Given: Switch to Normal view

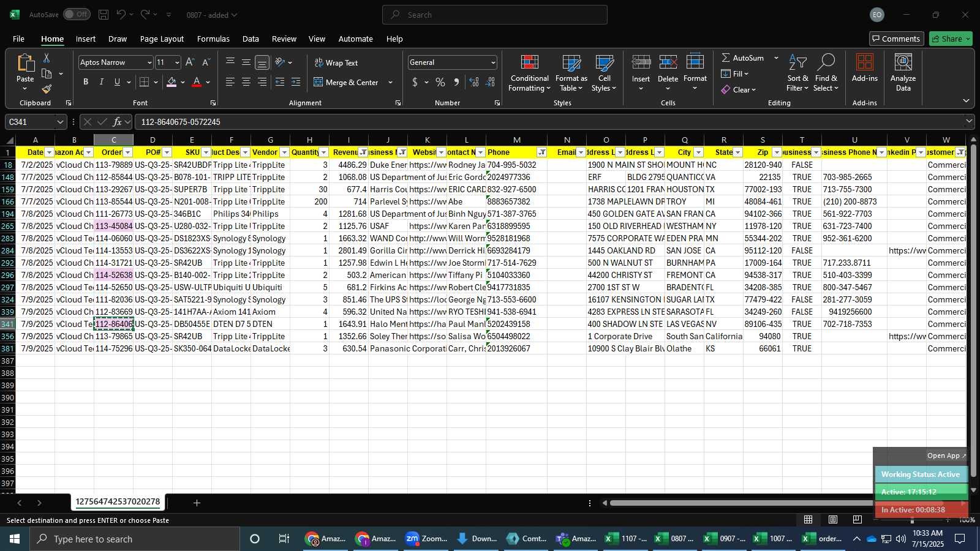Looking at the screenshot, I should [808, 519].
